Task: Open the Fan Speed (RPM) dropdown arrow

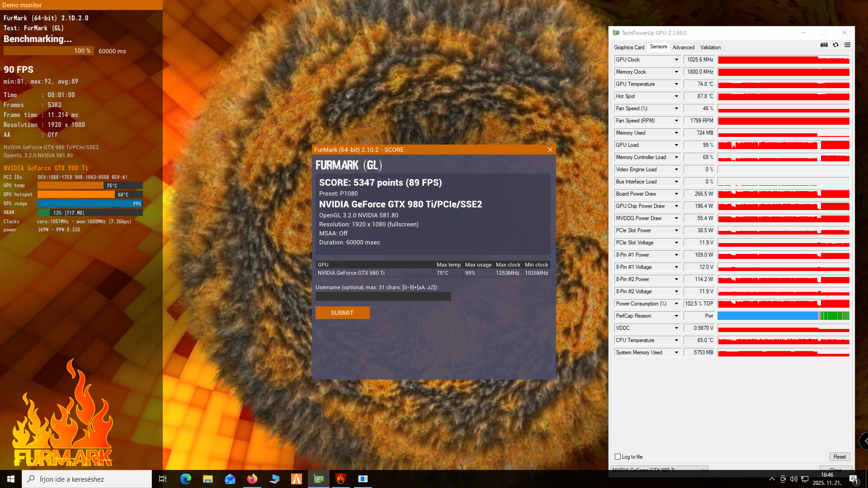Action: 676,121
